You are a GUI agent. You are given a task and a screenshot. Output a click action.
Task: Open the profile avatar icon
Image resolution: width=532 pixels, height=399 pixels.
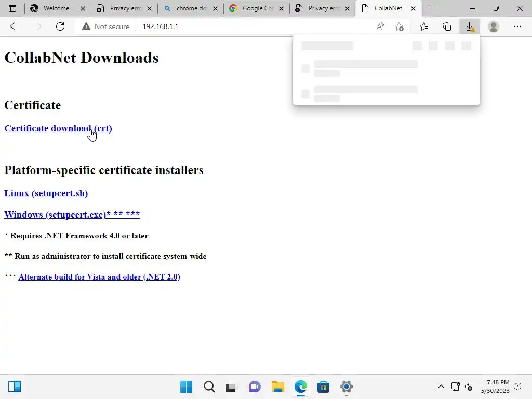click(494, 26)
